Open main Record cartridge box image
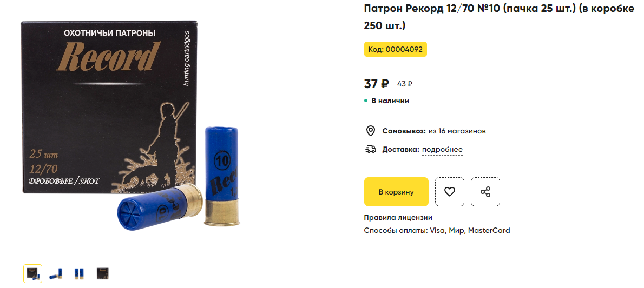The width and height of the screenshot is (644, 288). [130, 123]
